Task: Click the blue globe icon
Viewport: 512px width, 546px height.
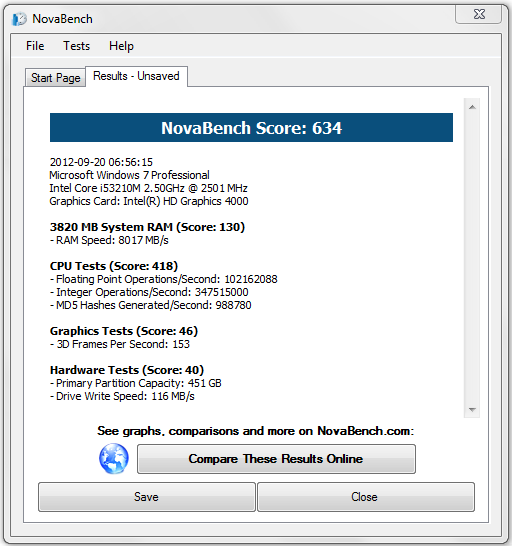Action: [x=114, y=459]
